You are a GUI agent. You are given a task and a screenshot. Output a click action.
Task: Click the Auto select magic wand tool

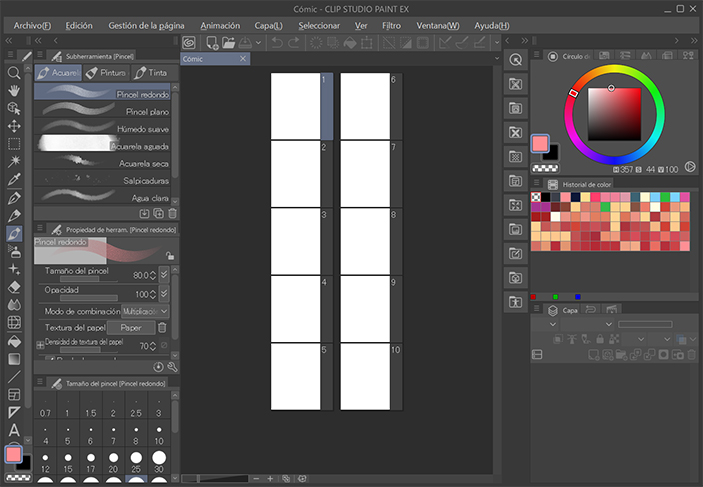(14, 161)
